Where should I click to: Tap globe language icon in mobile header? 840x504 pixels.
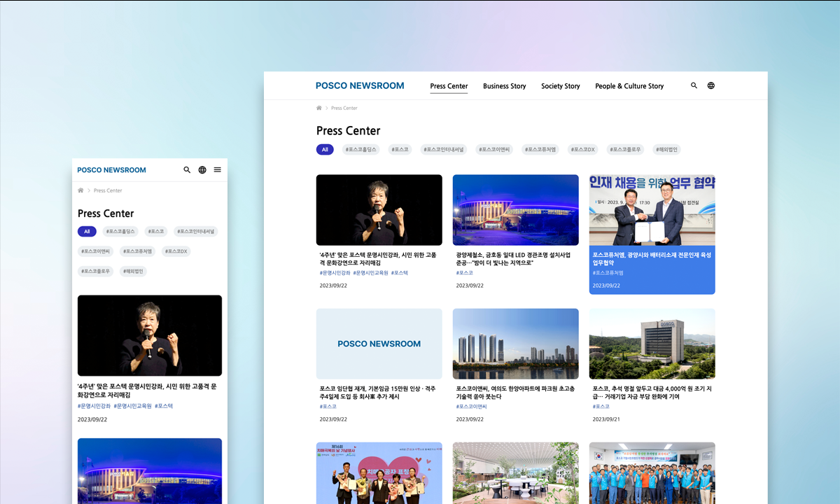pyautogui.click(x=202, y=169)
